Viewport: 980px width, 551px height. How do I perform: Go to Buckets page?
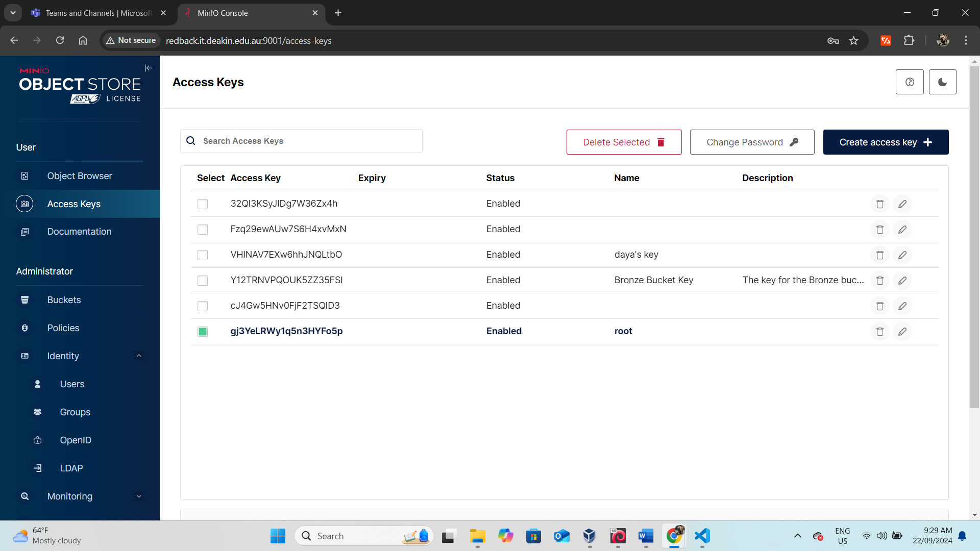(x=80, y=300)
